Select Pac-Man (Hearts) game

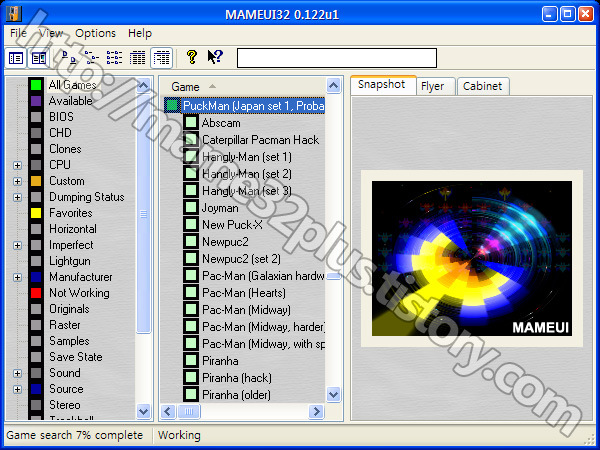[244, 293]
